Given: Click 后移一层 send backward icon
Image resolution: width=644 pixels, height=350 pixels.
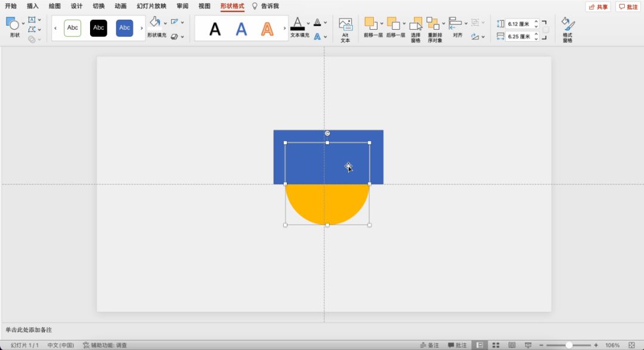Looking at the screenshot, I should tap(393, 23).
